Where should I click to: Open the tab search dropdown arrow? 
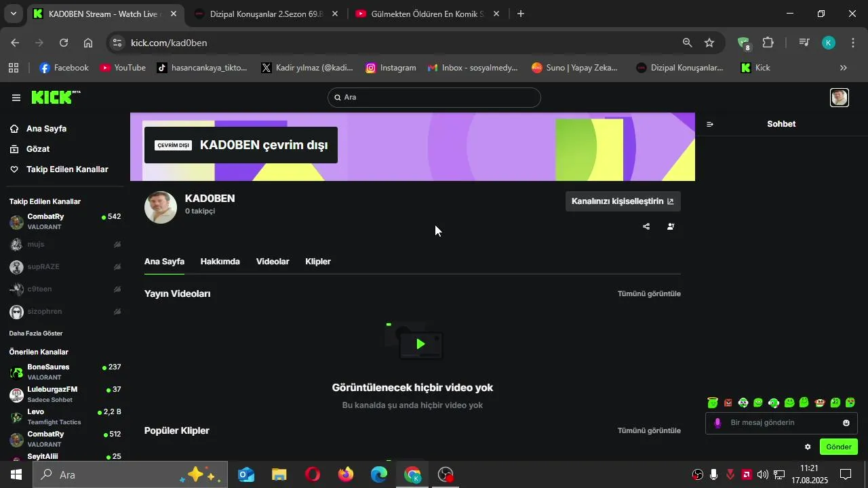(x=14, y=14)
